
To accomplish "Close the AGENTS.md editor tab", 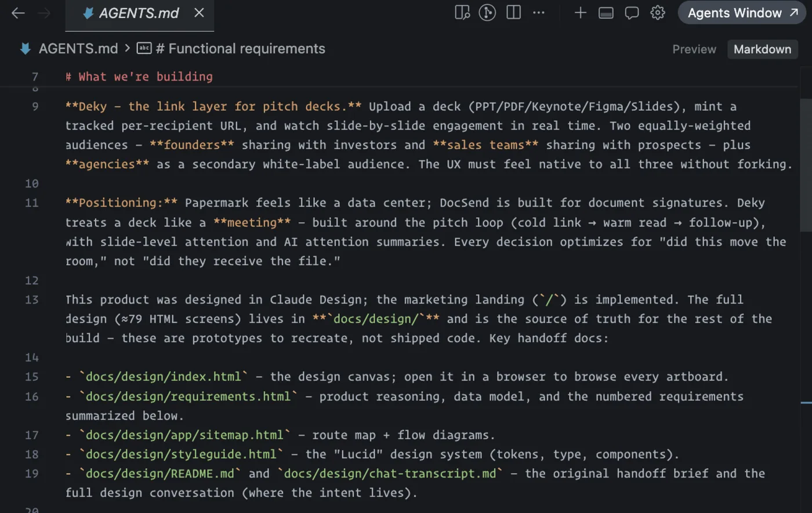I will coord(199,13).
